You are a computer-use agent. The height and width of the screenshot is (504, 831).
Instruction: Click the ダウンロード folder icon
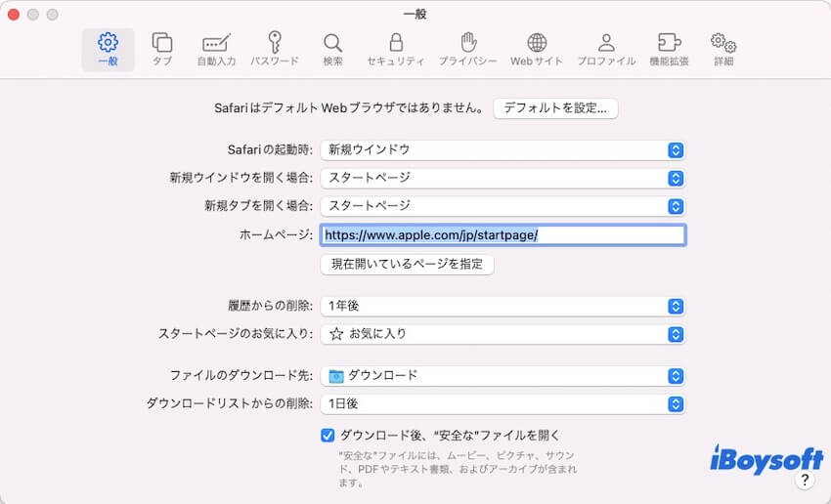[336, 376]
